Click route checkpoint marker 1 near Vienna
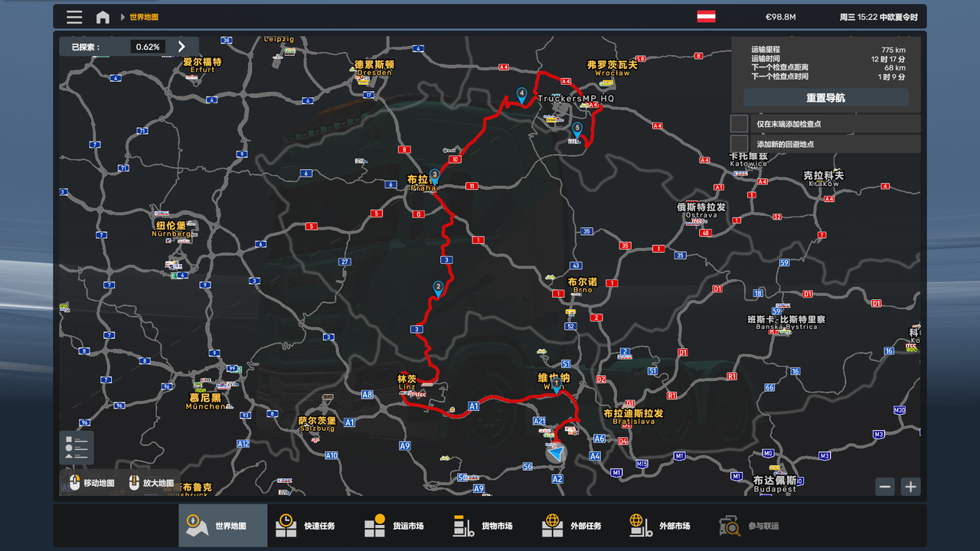Image resolution: width=980 pixels, height=551 pixels. coord(557,384)
